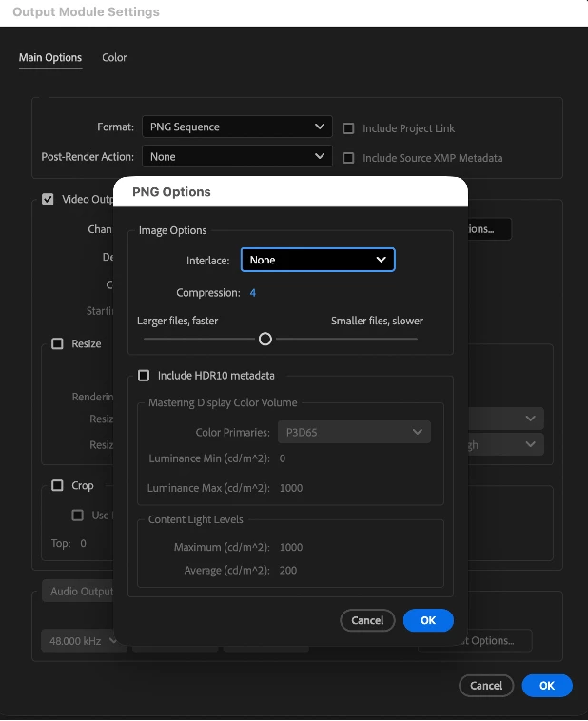
Task: Click the Audio Output button
Action: click(x=78, y=592)
